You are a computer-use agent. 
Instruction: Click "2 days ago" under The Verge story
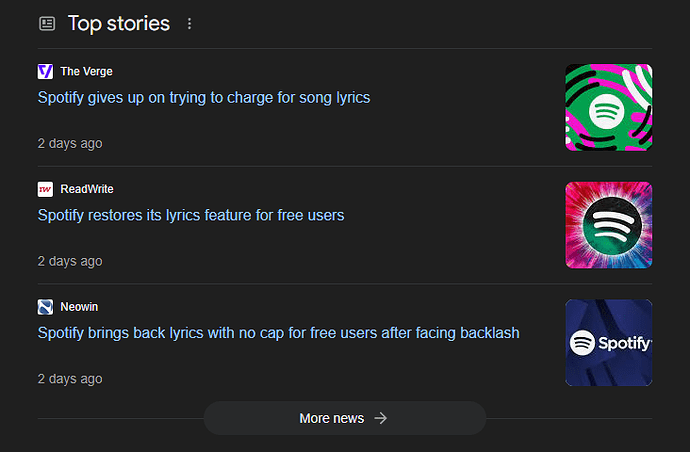coord(70,143)
